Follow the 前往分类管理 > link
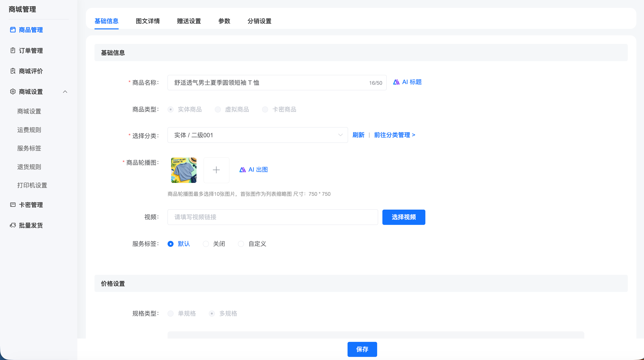 (x=395, y=135)
